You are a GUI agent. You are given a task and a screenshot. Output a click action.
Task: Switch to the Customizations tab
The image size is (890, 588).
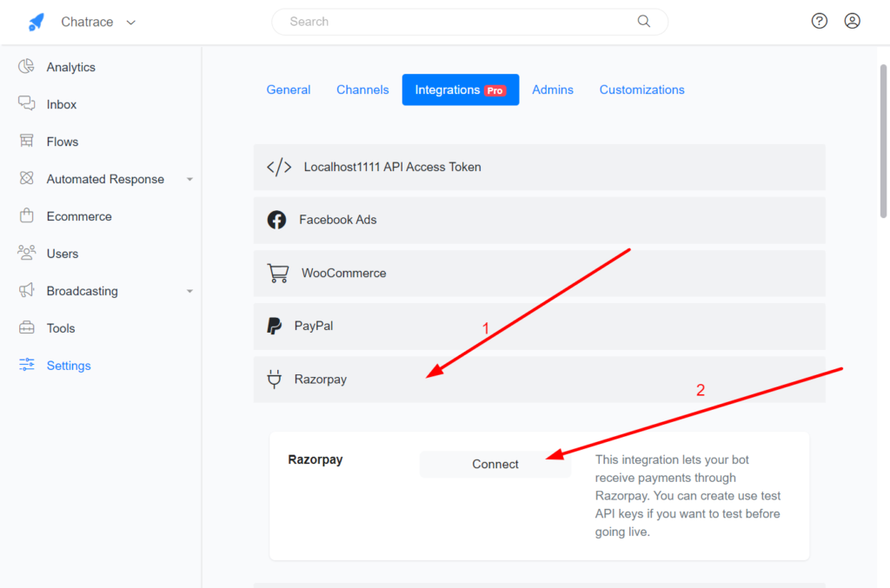pos(642,89)
